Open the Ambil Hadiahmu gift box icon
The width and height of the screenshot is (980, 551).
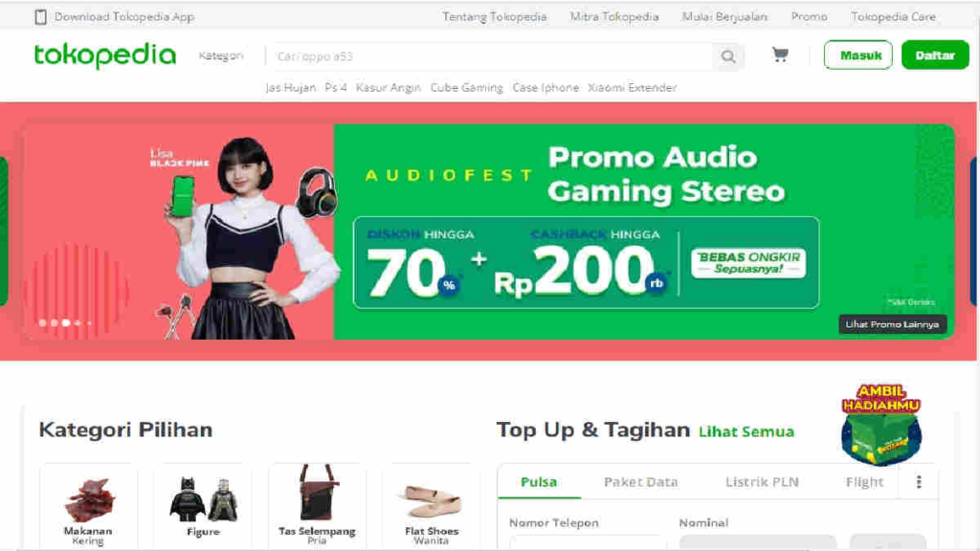(x=881, y=424)
